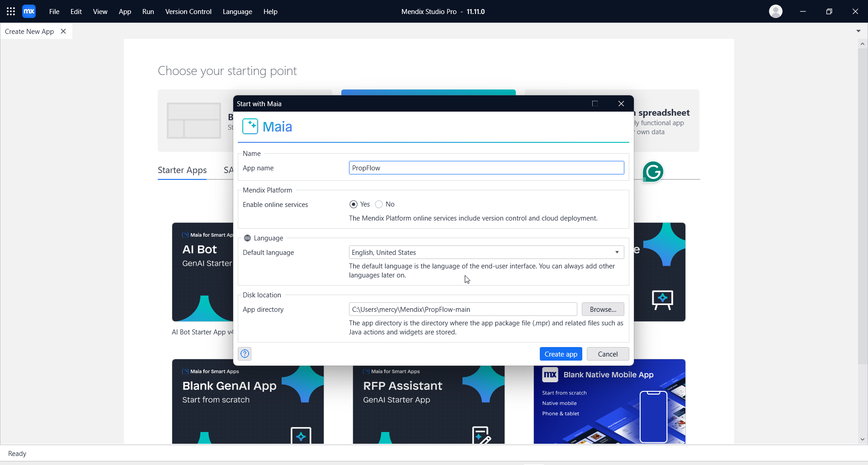Click the App name input field
868x465 pixels.
tap(486, 168)
